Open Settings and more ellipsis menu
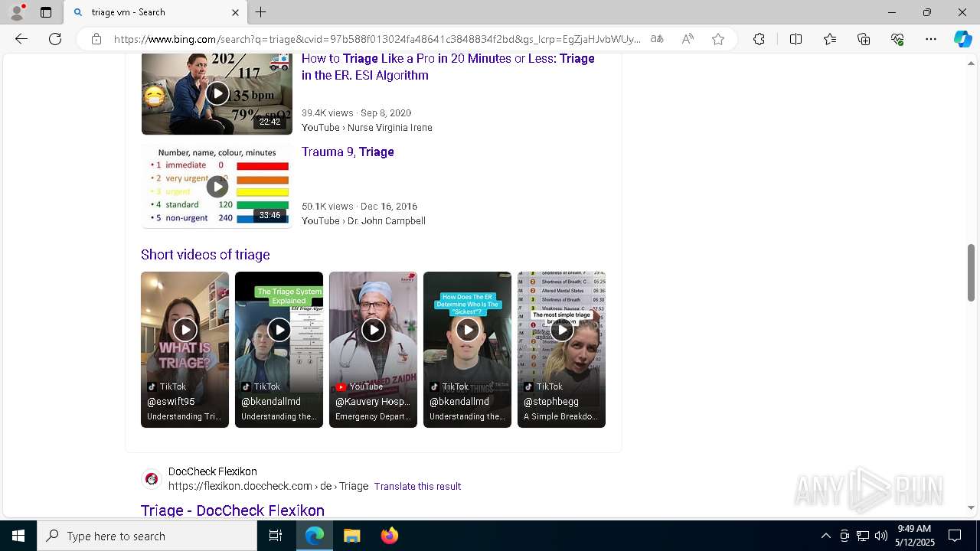This screenshot has width=980, height=551. [x=931, y=39]
